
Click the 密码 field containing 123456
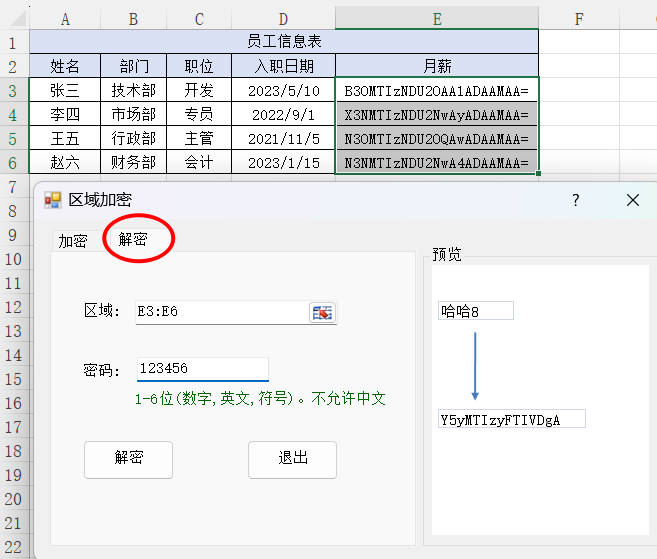click(202, 369)
